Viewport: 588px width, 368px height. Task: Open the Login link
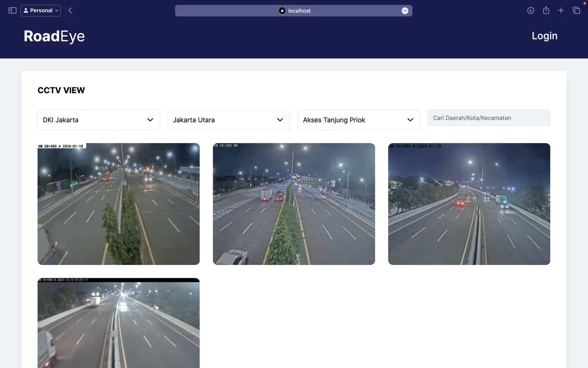point(545,36)
